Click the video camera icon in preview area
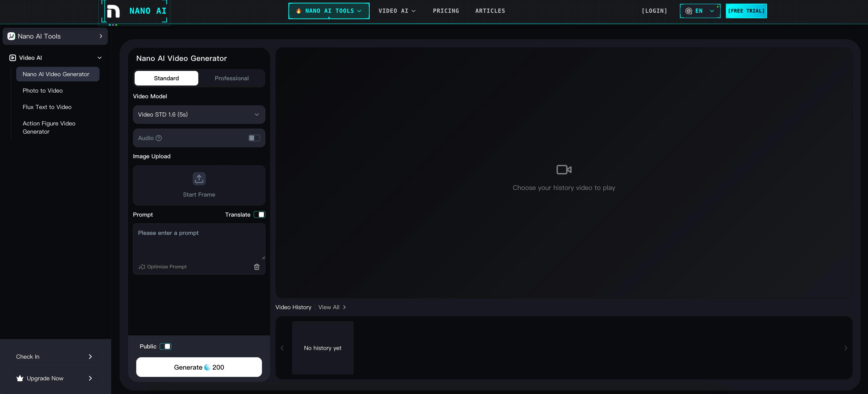This screenshot has height=394, width=868. pos(564,169)
